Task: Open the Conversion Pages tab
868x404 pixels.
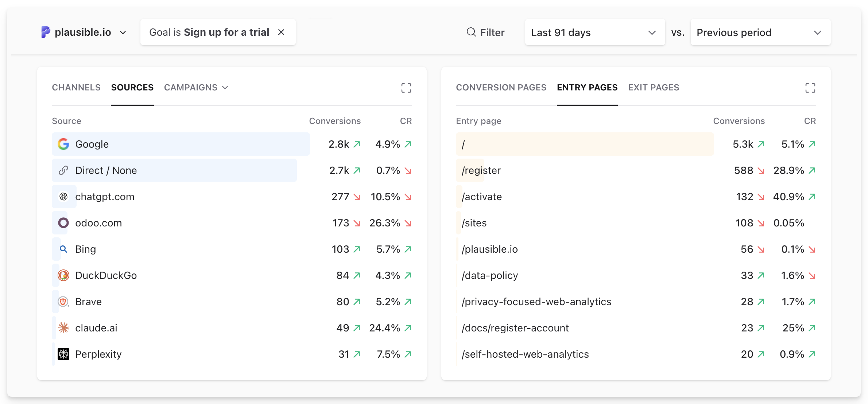Action: (501, 88)
